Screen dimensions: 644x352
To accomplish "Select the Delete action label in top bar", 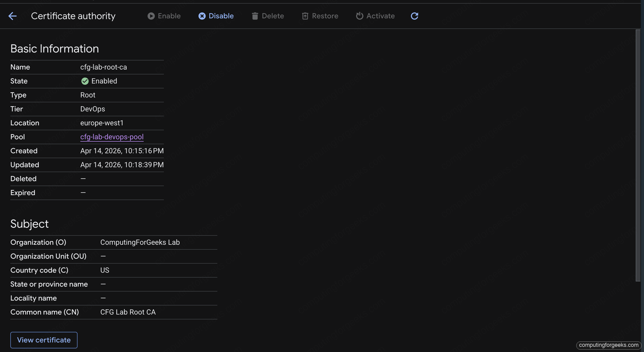I will coord(273,16).
